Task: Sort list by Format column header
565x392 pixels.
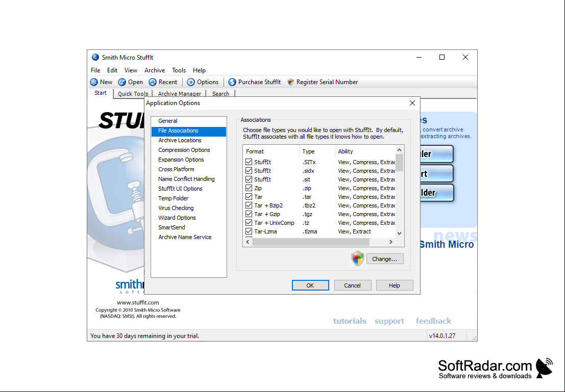Action: pos(272,151)
